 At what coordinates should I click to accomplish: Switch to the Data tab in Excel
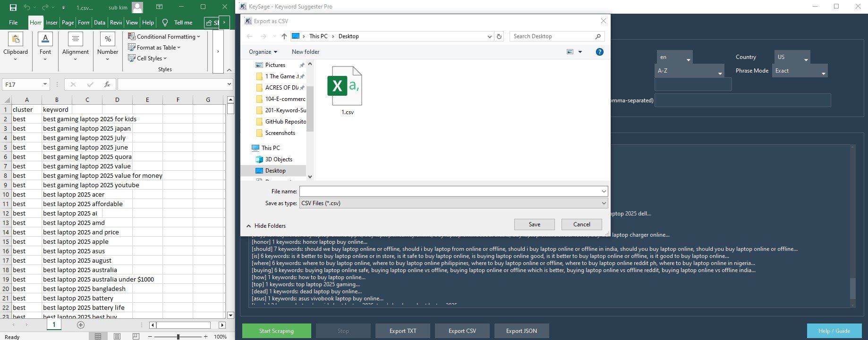click(x=100, y=22)
